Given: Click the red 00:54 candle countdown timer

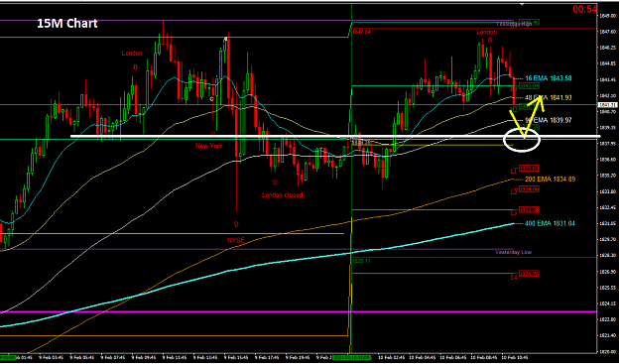Looking at the screenshot, I should (x=584, y=9).
